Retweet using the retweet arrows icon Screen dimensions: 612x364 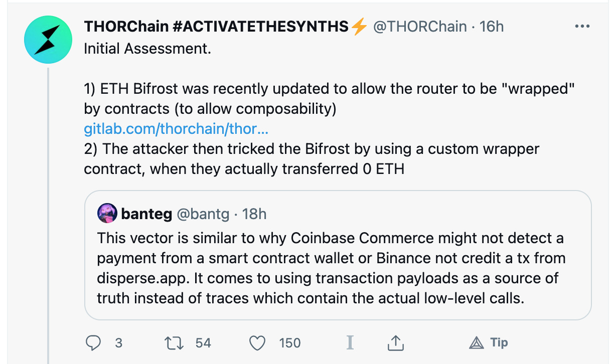[x=174, y=343]
